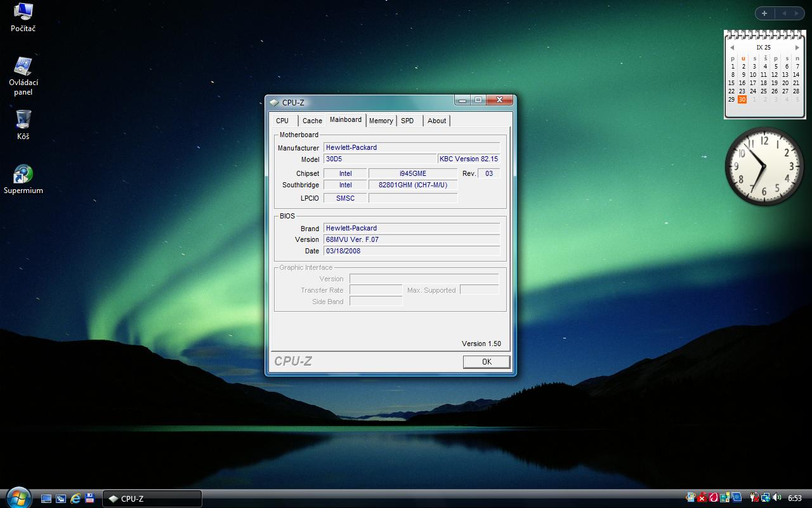Select day 24 in the calendar gadget
The width and height of the screenshot is (812, 508).
pos(753,91)
